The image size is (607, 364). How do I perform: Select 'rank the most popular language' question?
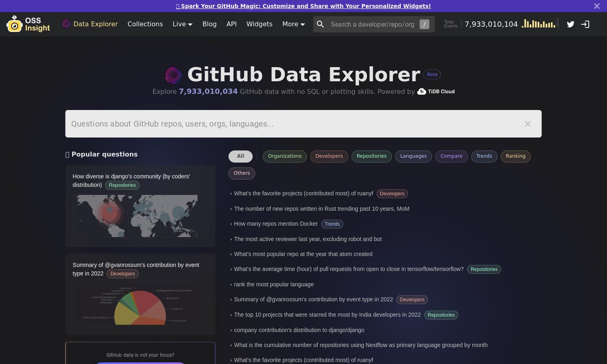click(x=274, y=284)
